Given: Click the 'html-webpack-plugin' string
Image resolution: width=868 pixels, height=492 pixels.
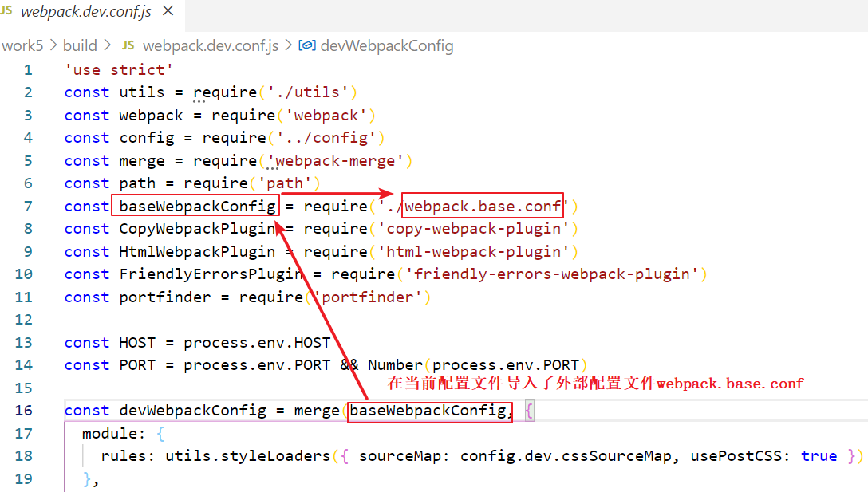Looking at the screenshot, I should click(473, 252).
